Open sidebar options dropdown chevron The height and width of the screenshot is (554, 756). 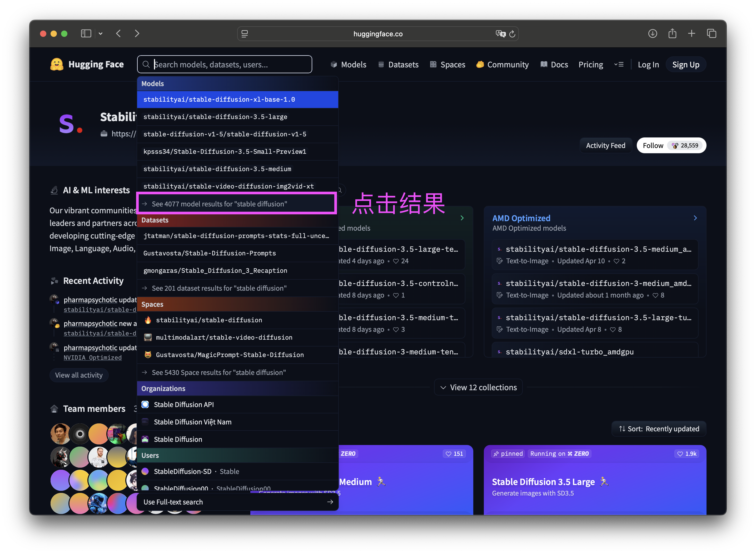coord(101,33)
